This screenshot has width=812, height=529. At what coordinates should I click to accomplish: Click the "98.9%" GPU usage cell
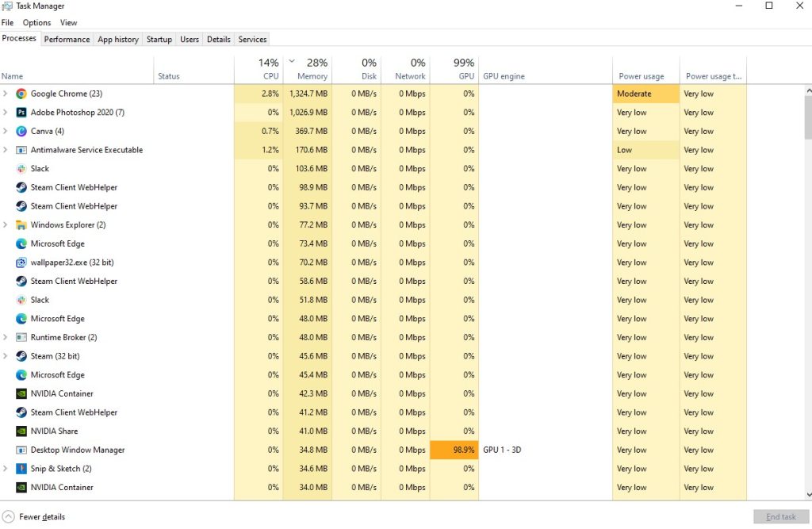point(454,450)
